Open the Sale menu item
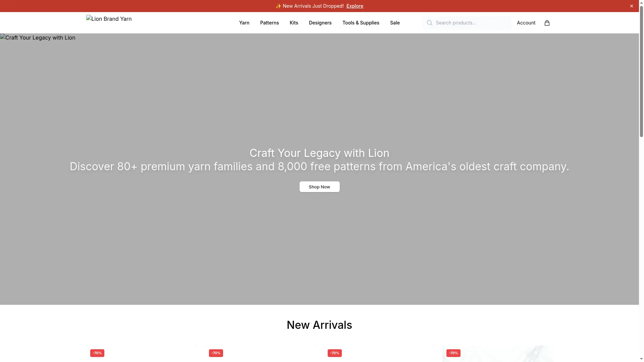The image size is (644, 362). (395, 23)
